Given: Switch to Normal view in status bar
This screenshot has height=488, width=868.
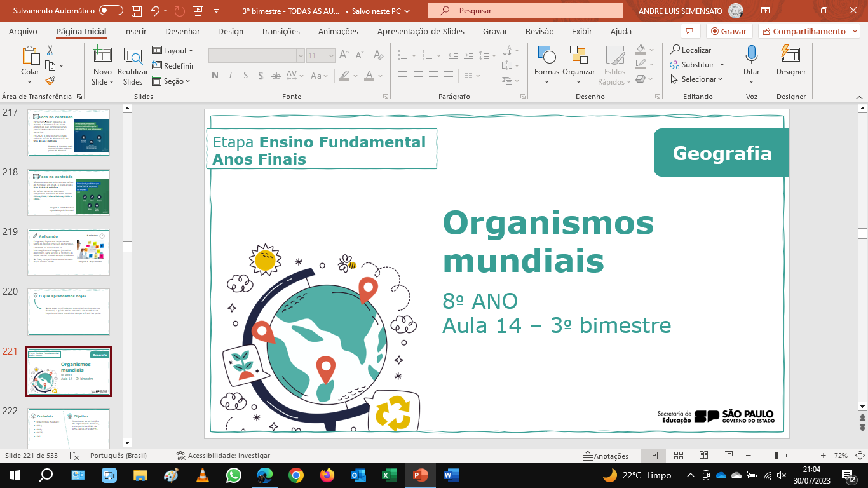Looking at the screenshot, I should pyautogui.click(x=653, y=456).
